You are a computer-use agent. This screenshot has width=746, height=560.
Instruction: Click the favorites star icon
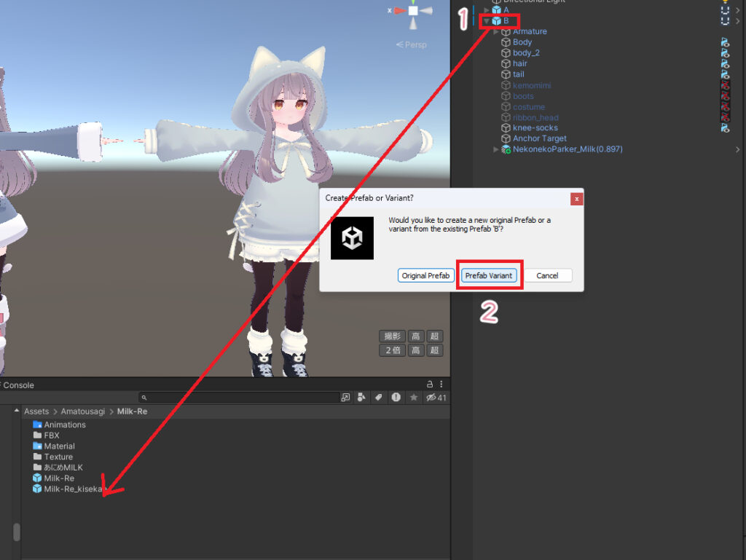tap(414, 398)
